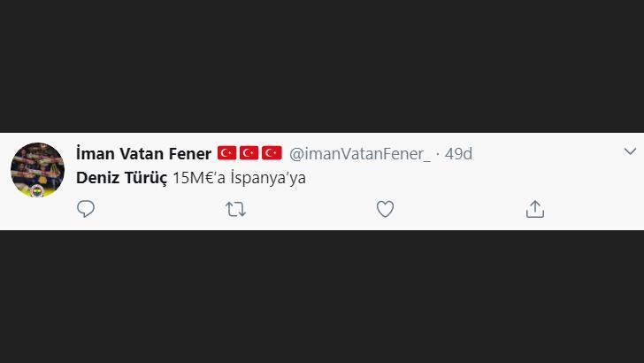Open the tweet permalink via 49d timestamp
This screenshot has height=363, width=644.
tap(458, 153)
